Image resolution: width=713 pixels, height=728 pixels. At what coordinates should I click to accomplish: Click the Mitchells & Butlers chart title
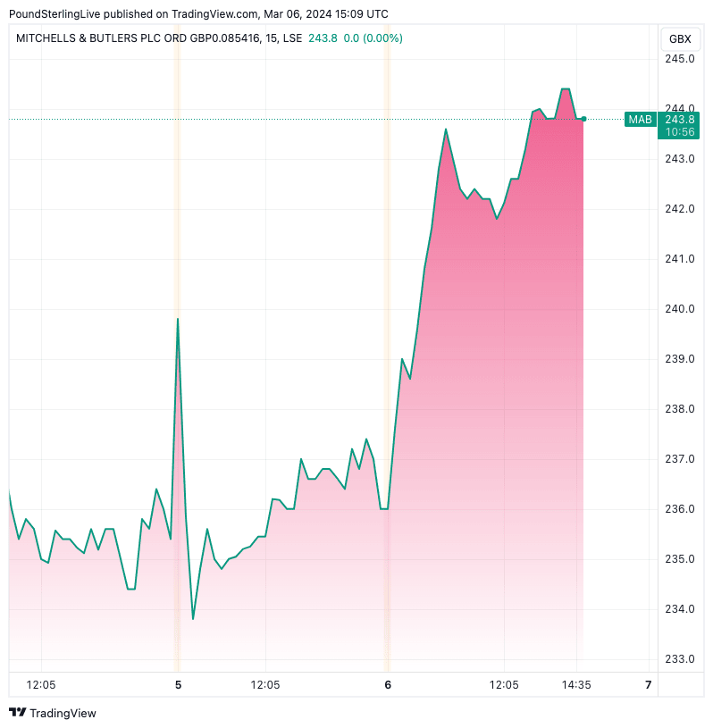(x=138, y=38)
